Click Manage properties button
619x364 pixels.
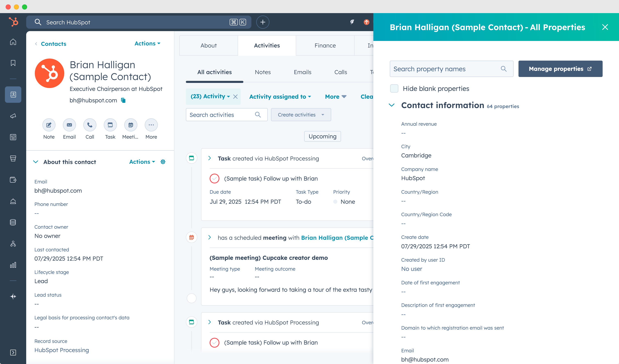560,69
